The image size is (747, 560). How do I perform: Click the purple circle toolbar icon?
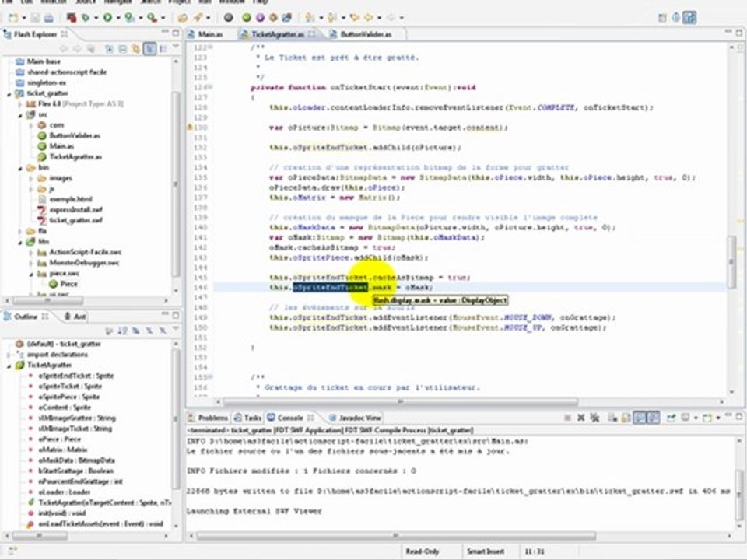pos(260,18)
